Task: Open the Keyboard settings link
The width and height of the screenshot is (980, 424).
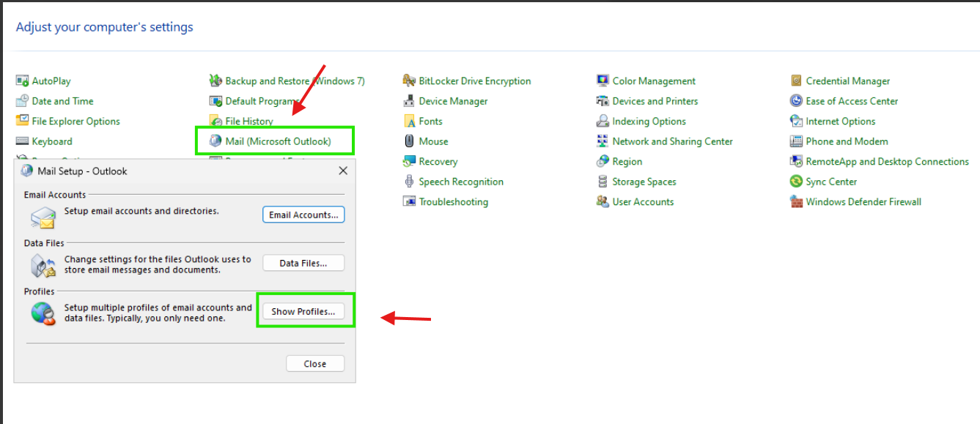Action: point(52,141)
